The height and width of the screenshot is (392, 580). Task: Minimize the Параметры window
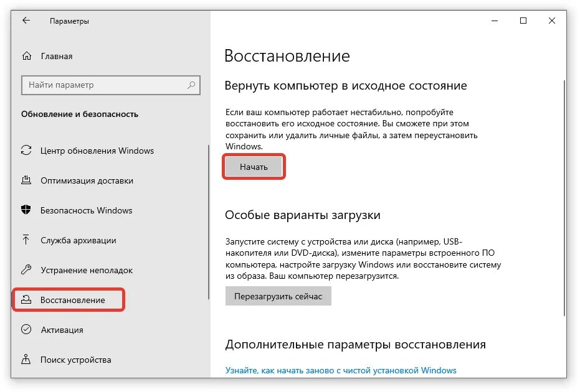pyautogui.click(x=495, y=21)
